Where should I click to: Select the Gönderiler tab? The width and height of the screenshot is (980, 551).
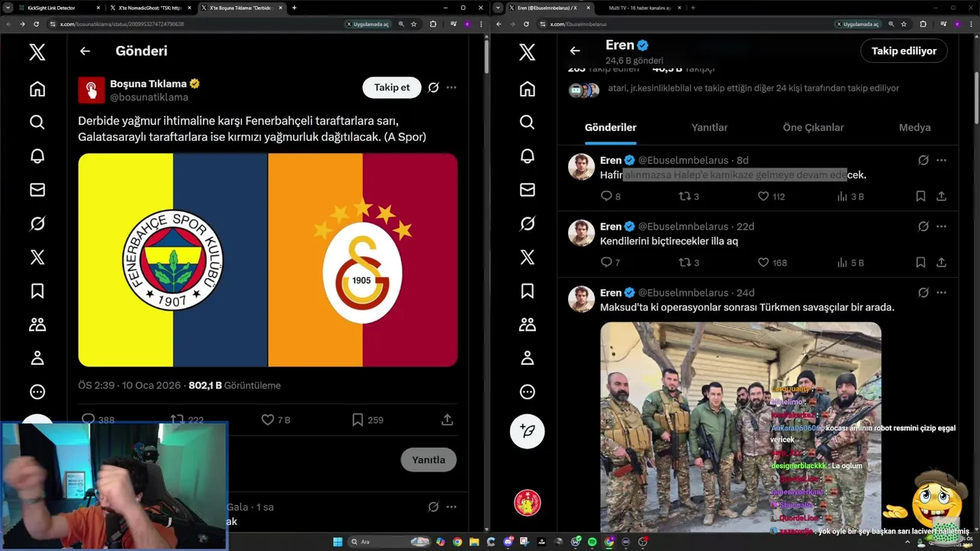[x=610, y=128]
